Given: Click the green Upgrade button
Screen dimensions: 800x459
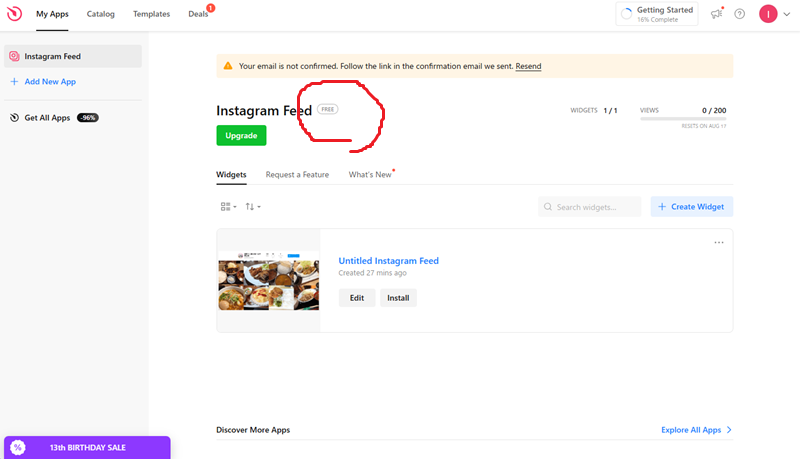Looking at the screenshot, I should [241, 136].
